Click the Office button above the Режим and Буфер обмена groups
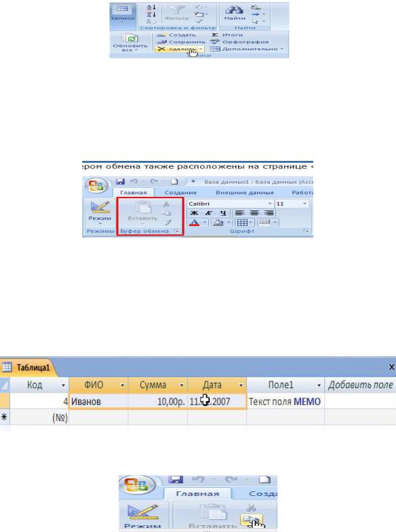This screenshot has height=532, width=396. [96, 185]
